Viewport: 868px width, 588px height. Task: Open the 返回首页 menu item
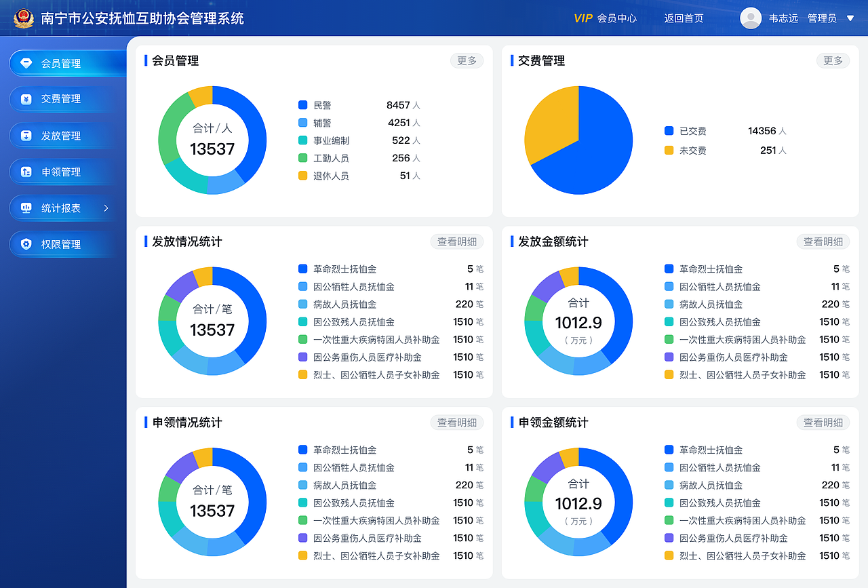click(x=685, y=18)
